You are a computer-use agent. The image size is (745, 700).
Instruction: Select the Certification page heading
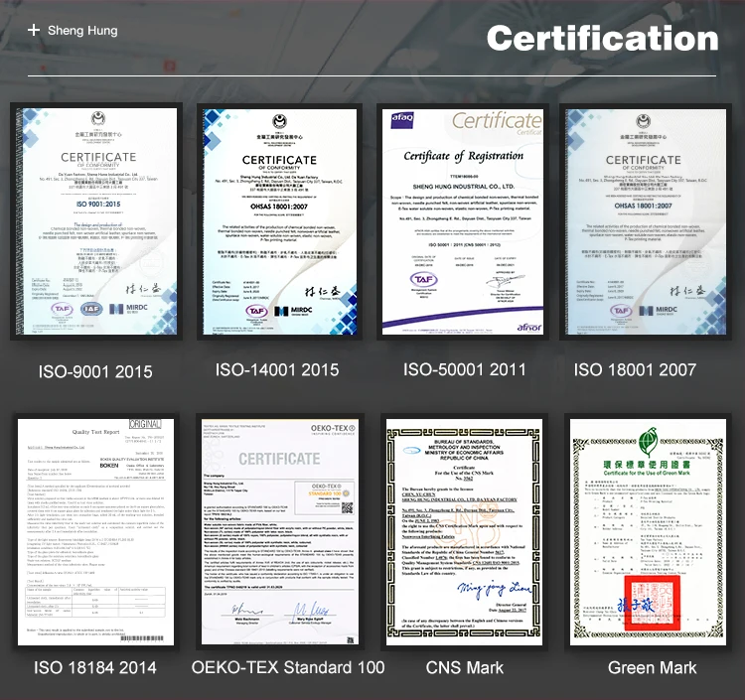(x=602, y=38)
